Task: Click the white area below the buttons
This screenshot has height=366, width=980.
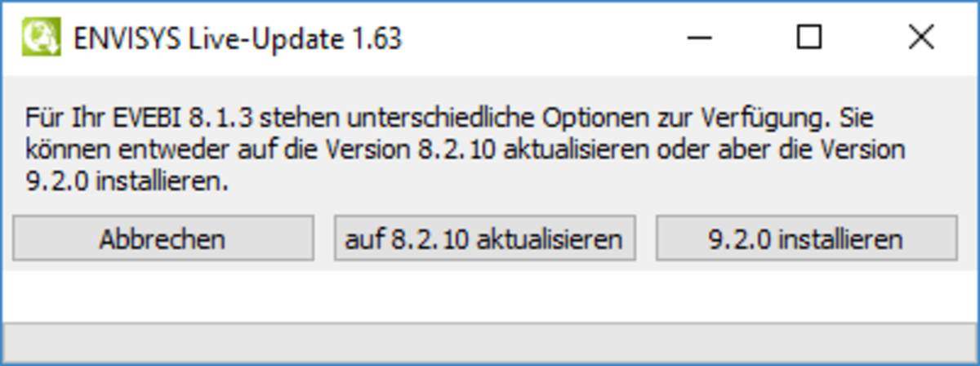Action: pyautogui.click(x=489, y=296)
